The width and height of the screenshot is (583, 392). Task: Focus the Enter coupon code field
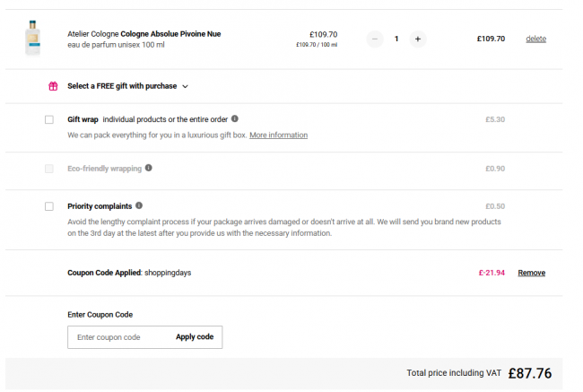[x=119, y=337]
